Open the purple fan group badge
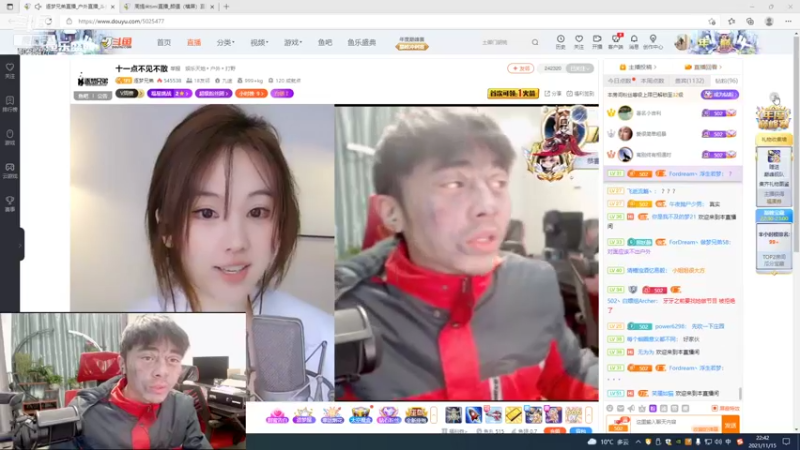 213,93
